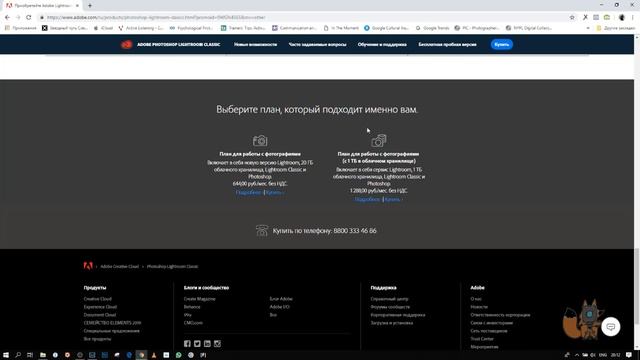This screenshot has height=360, width=640.
Task: Open the Experience Cloud footer link
Action: (x=100, y=307)
